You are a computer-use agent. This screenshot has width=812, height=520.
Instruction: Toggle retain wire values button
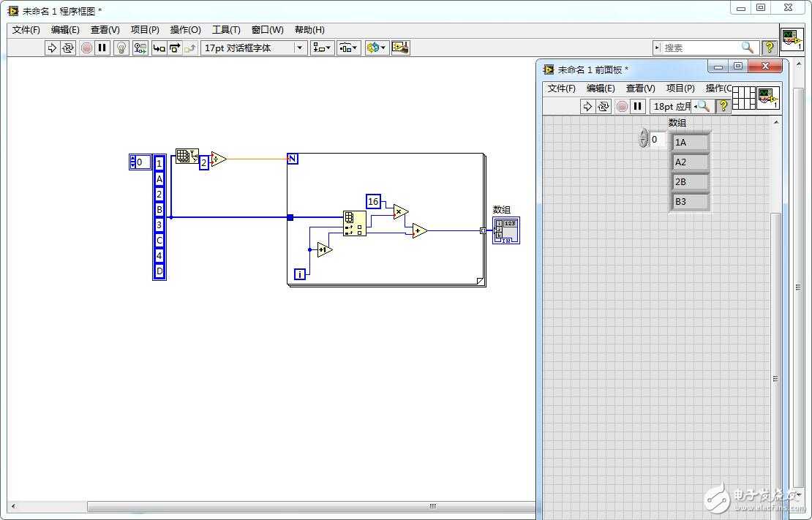140,48
